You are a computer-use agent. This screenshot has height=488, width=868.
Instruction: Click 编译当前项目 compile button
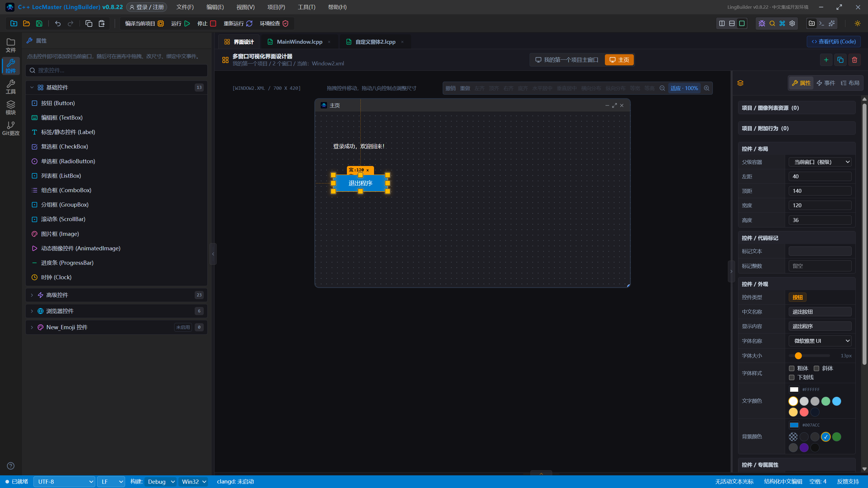[x=144, y=23]
